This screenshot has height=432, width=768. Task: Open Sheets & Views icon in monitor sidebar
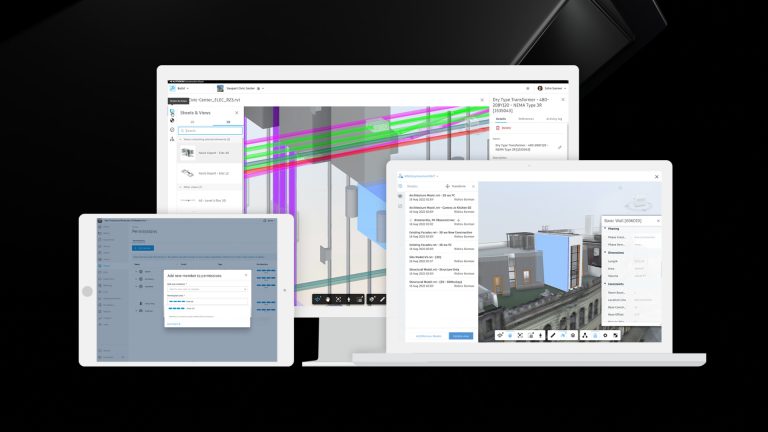tap(172, 112)
